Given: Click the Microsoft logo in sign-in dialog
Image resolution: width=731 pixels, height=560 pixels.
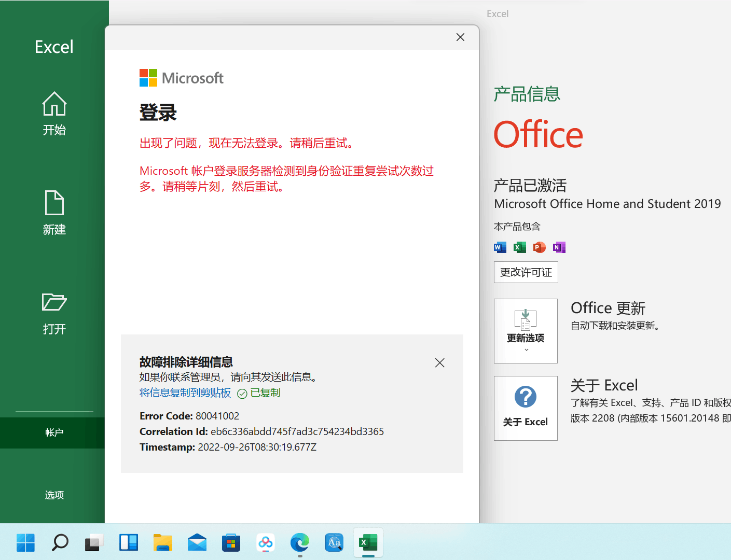Looking at the screenshot, I should (182, 78).
